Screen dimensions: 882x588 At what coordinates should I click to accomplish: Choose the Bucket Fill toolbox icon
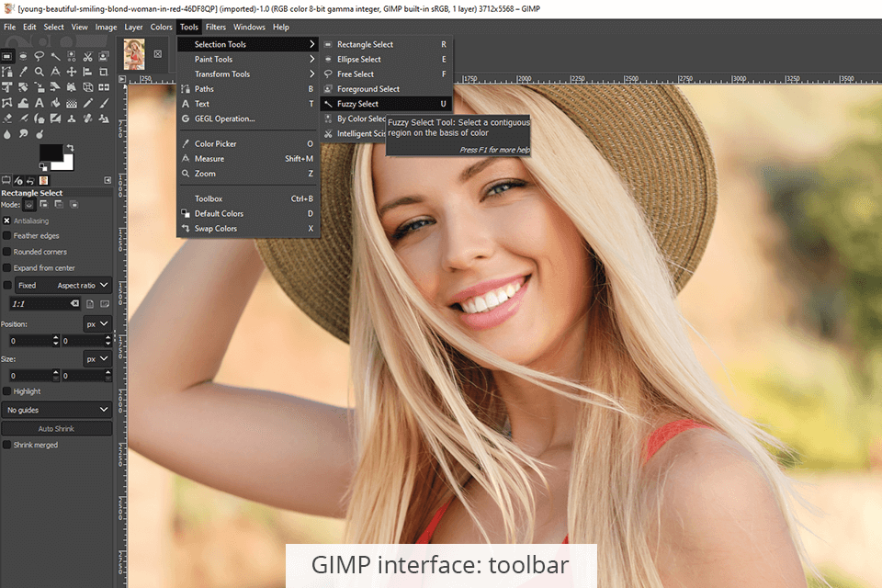pos(55,102)
